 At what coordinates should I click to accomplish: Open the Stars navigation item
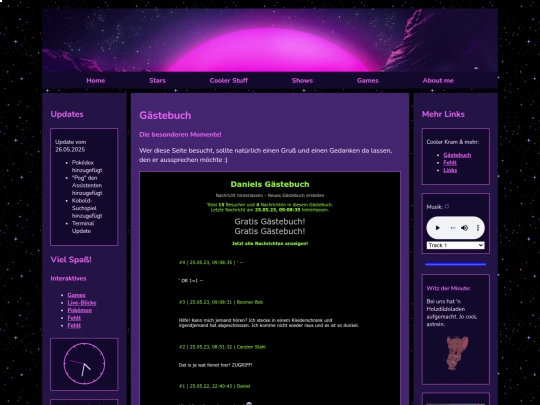pos(157,81)
